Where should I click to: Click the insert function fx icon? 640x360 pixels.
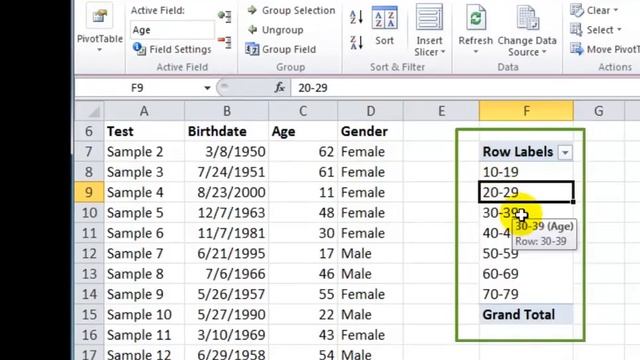(x=280, y=87)
